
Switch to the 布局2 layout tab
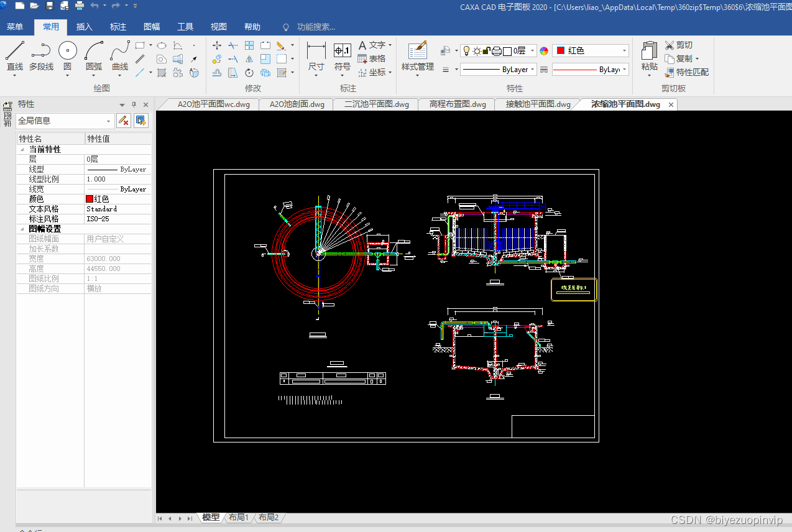[x=268, y=517]
